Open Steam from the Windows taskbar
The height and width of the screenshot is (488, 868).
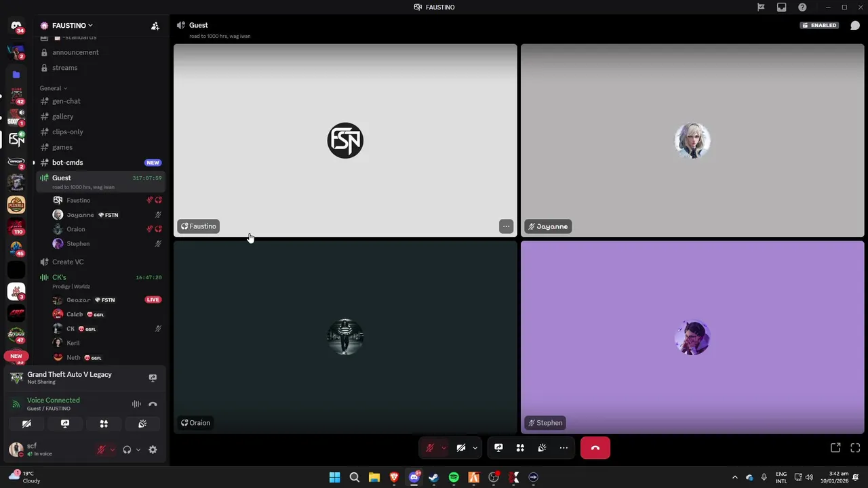coord(434,477)
